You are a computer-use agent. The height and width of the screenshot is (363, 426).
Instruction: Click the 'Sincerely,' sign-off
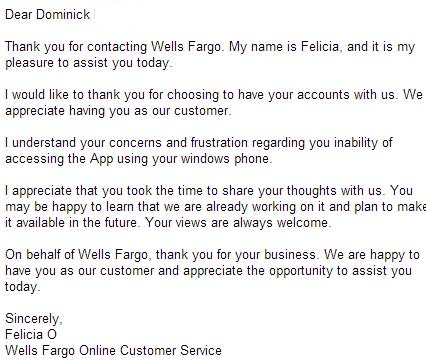click(x=34, y=319)
